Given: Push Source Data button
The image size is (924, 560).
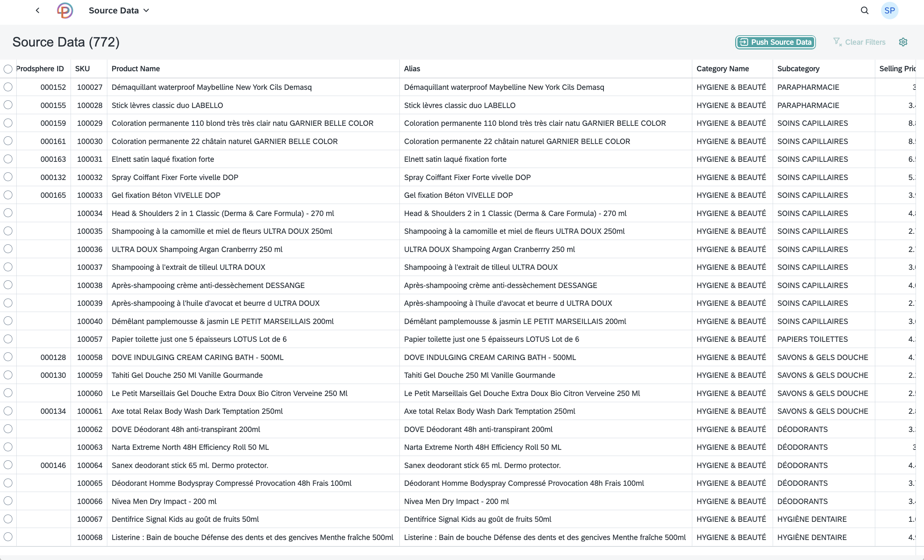Looking at the screenshot, I should [776, 42].
